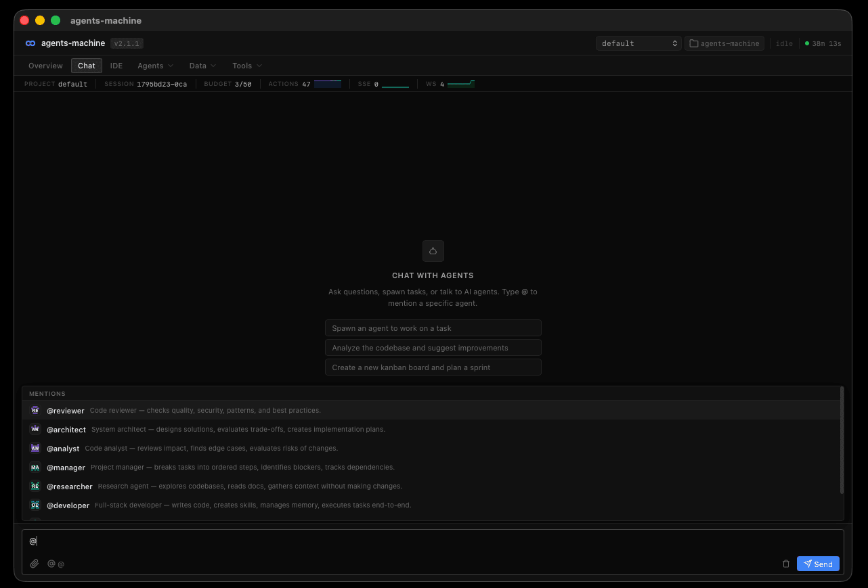The width and height of the screenshot is (868, 588).
Task: Click the idle status indicator
Action: 784,43
